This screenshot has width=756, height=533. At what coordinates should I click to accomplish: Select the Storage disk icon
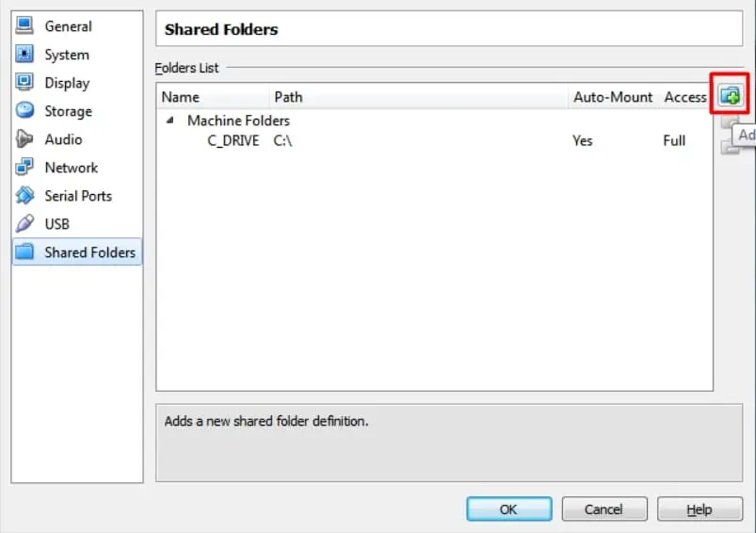tap(25, 111)
